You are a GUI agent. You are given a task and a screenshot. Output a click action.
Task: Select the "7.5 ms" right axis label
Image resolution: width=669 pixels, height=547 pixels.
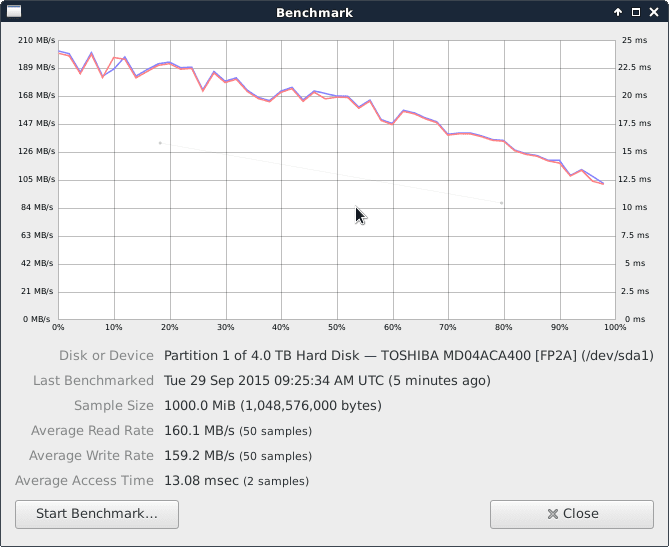point(635,235)
